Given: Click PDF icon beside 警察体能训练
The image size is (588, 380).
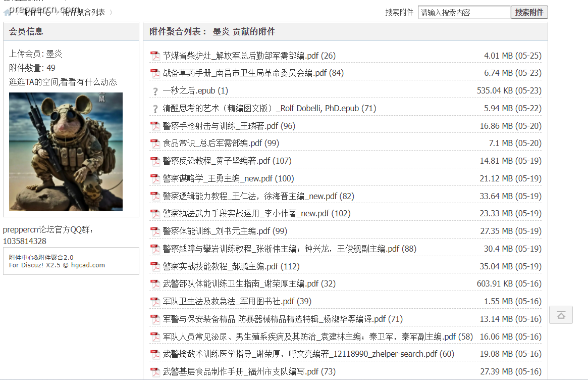Looking at the screenshot, I should (155, 231).
